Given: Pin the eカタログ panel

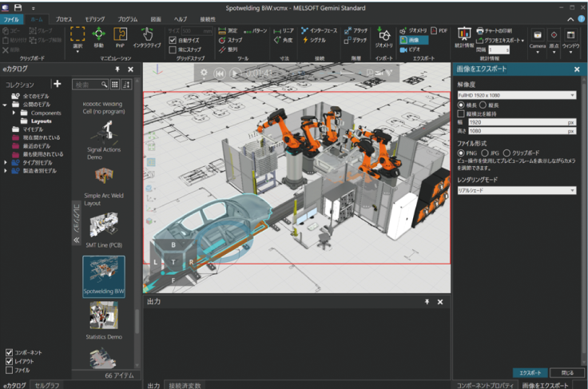Looking at the screenshot, I should click(x=118, y=69).
